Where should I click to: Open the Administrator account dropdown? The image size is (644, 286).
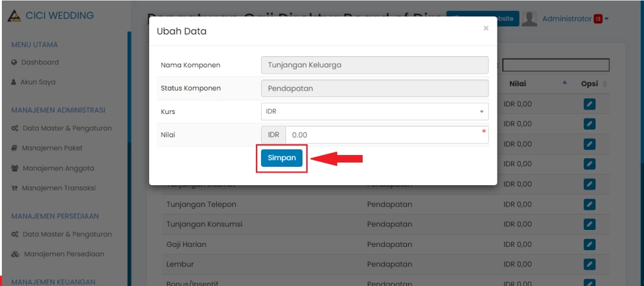click(575, 19)
